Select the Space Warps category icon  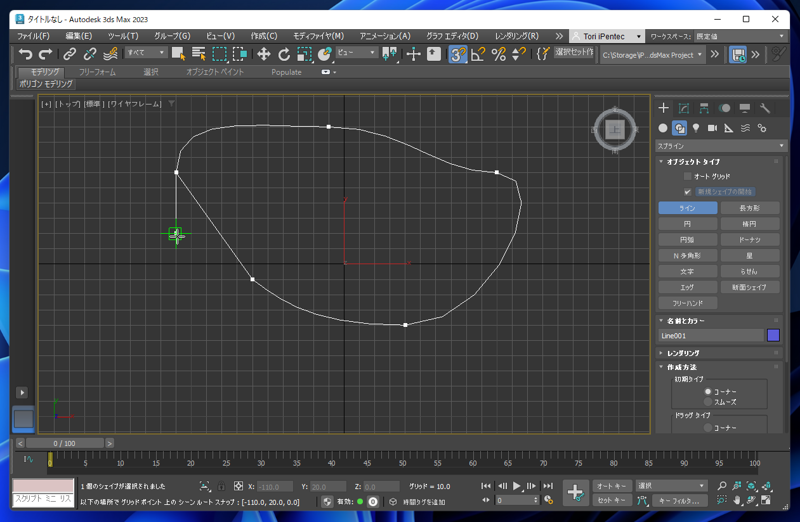pyautogui.click(x=745, y=128)
